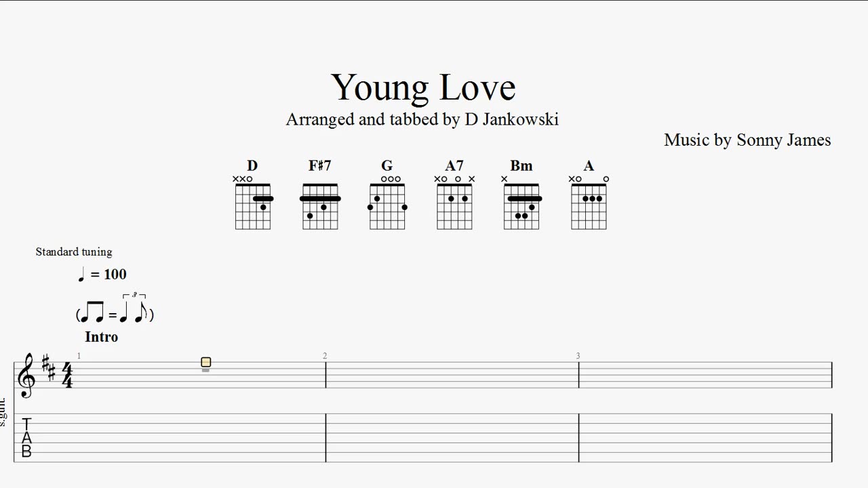Image resolution: width=868 pixels, height=488 pixels.
Task: Click the 'Intro' section label
Action: pos(102,336)
